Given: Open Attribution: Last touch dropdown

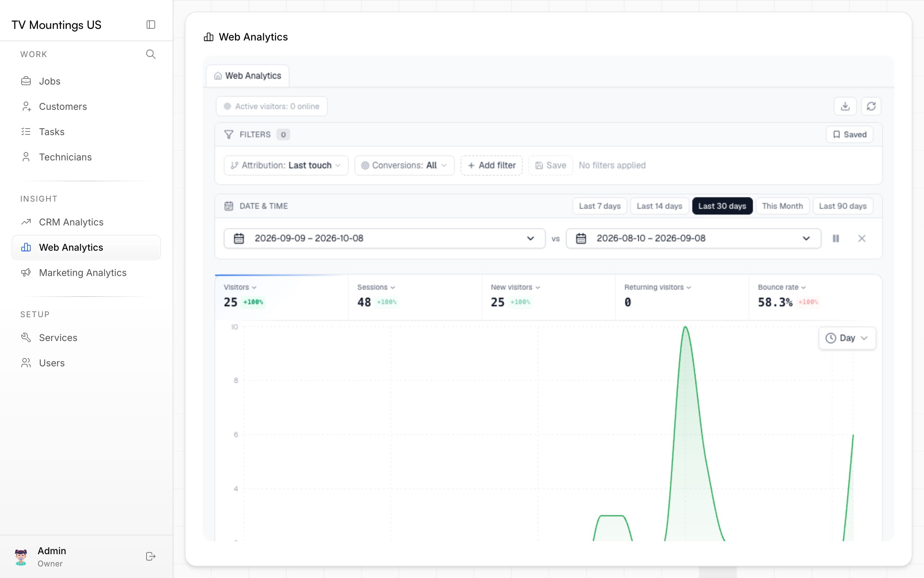Looking at the screenshot, I should tap(286, 165).
